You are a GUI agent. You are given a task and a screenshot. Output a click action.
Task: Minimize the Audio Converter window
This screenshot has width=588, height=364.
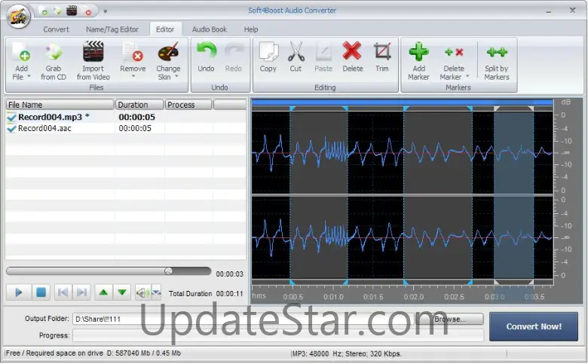(549, 11)
